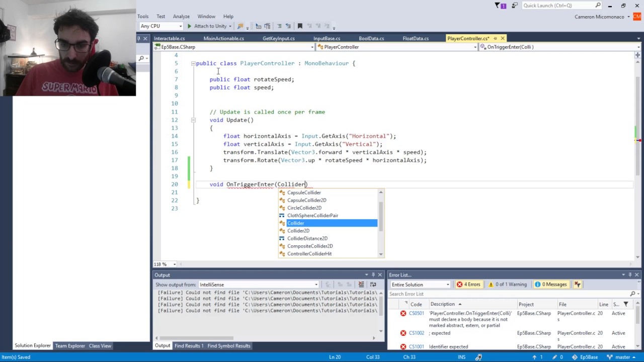Switch to Find Symbol Results tab

pyautogui.click(x=229, y=346)
